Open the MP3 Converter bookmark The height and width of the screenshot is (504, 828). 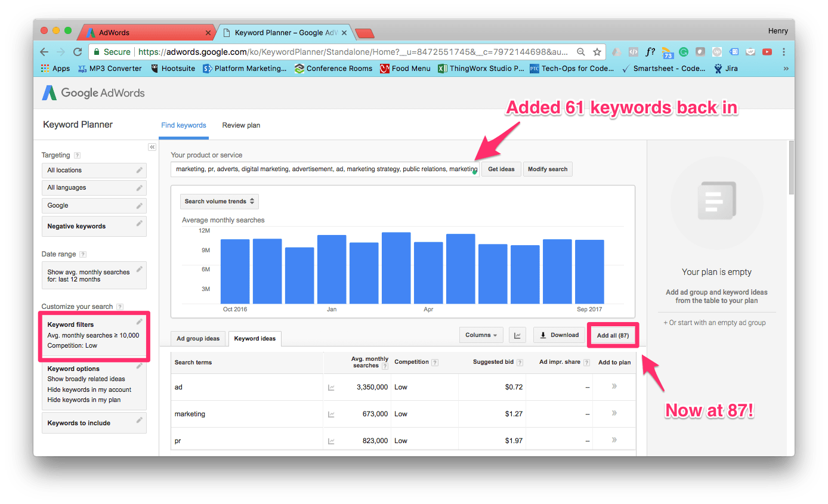pyautogui.click(x=110, y=69)
